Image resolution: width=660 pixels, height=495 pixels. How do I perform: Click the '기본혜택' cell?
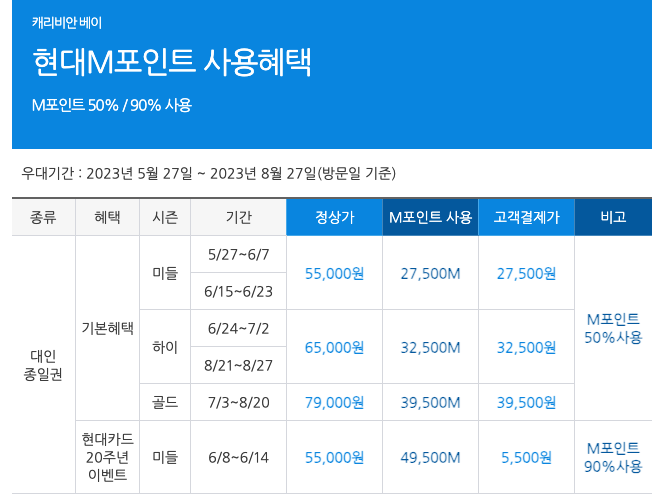[x=107, y=328]
